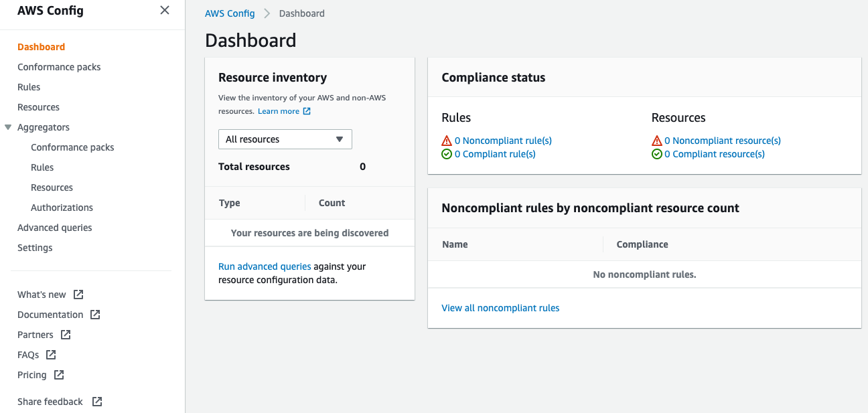
Task: Close the AWS Config sidebar panel
Action: click(165, 10)
